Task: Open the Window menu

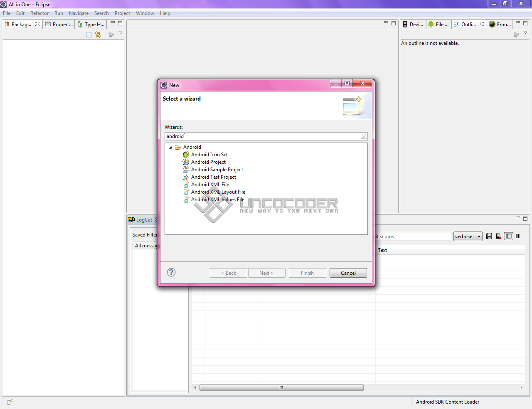Action: tap(145, 13)
